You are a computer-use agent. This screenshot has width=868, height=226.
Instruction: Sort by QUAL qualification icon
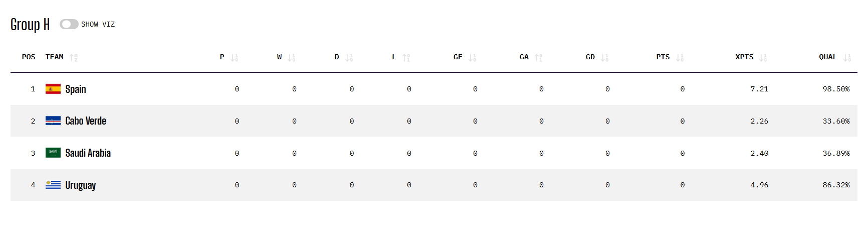pyautogui.click(x=847, y=58)
